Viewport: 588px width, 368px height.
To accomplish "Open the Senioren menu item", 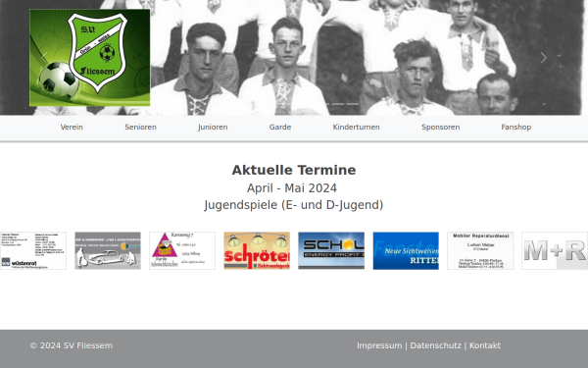I will tap(140, 127).
